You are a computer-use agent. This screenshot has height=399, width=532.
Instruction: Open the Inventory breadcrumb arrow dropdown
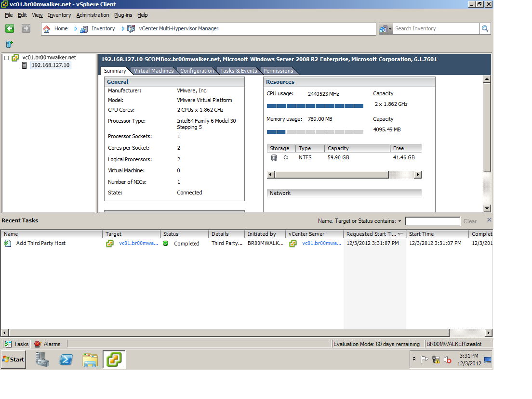coord(123,29)
